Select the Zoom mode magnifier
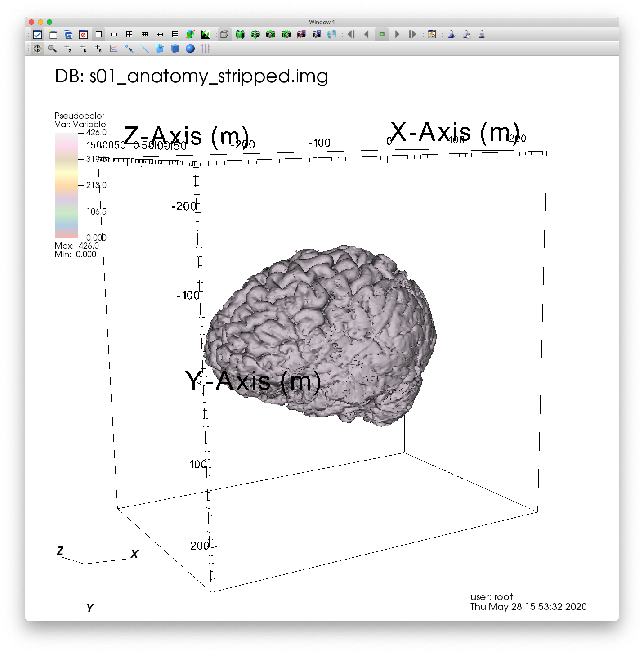644x654 pixels. click(53, 49)
